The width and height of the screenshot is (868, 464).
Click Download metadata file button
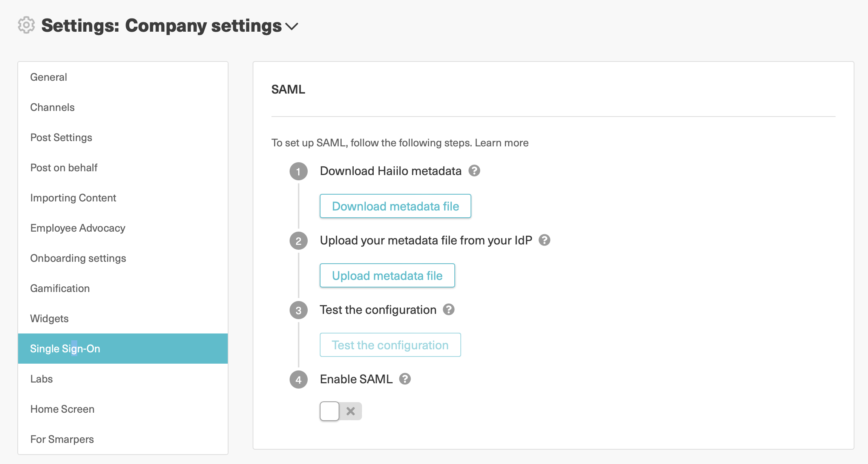395,206
